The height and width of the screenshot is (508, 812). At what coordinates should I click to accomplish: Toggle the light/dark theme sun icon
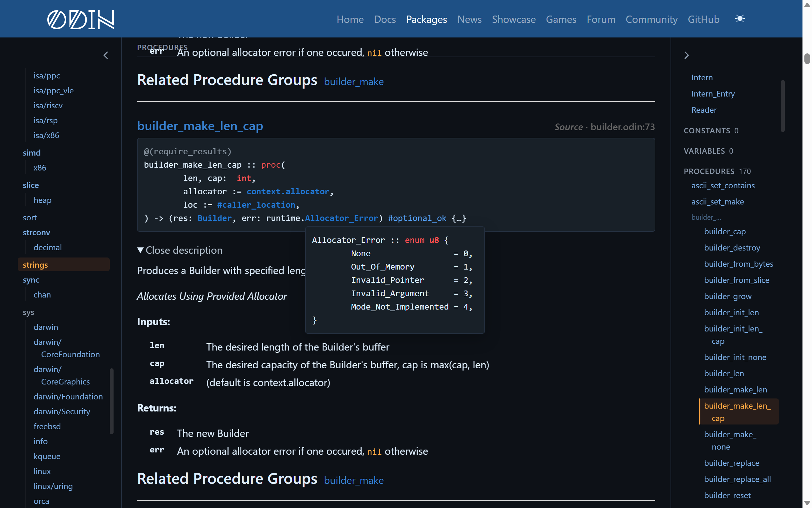click(x=740, y=19)
